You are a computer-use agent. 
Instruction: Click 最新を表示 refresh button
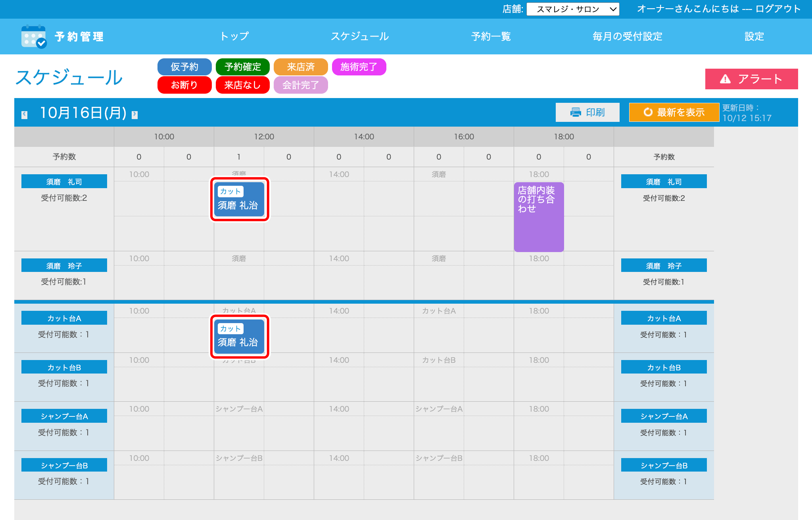[x=674, y=112]
